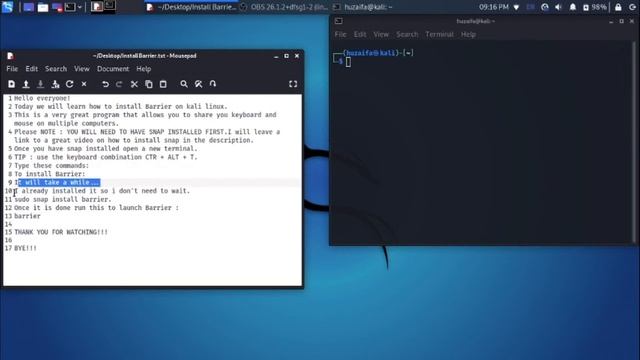Open notifications bell in the system tray
This screenshot has height=360, width=640.
(x=573, y=7)
